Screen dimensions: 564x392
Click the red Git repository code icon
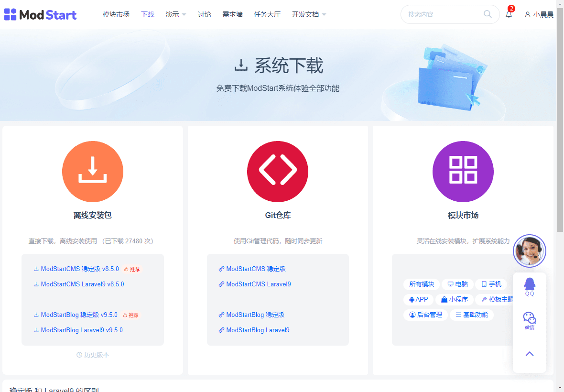click(278, 172)
